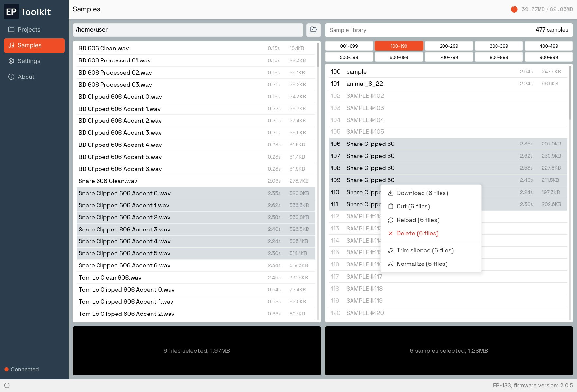Click the Connected status dot
The image size is (577, 392).
pos(6,369)
